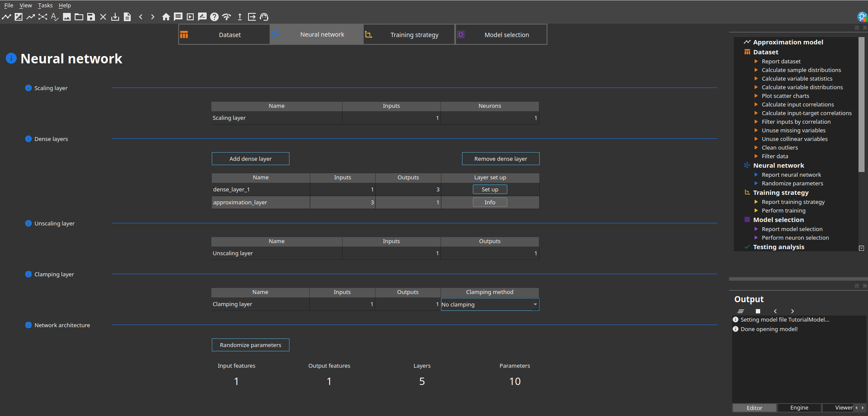Click the task tree vertical scrollbar
The width and height of the screenshot is (868, 416).
click(862, 104)
